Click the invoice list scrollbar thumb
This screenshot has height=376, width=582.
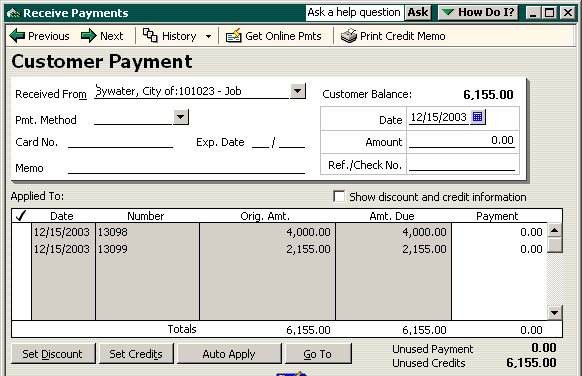tap(555, 245)
